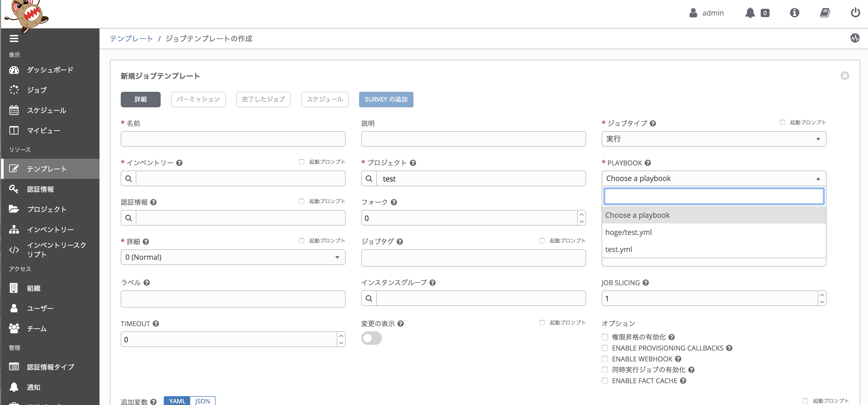Switch to the JSON variables tab
Viewport: 868px width, 405px height.
point(202,401)
